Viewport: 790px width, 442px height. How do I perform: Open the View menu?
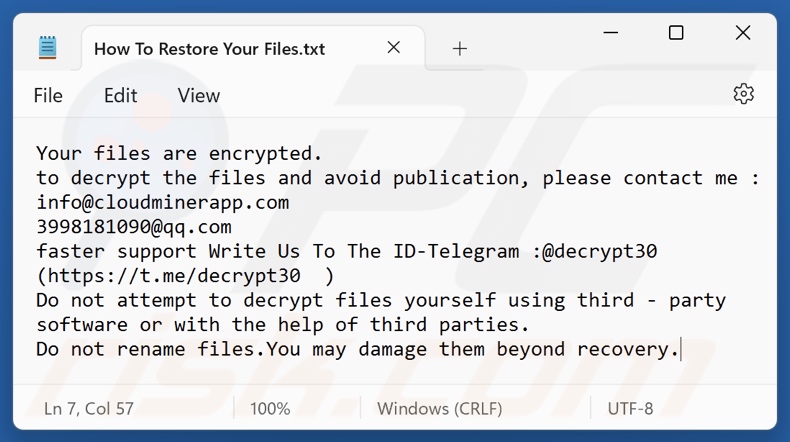198,95
